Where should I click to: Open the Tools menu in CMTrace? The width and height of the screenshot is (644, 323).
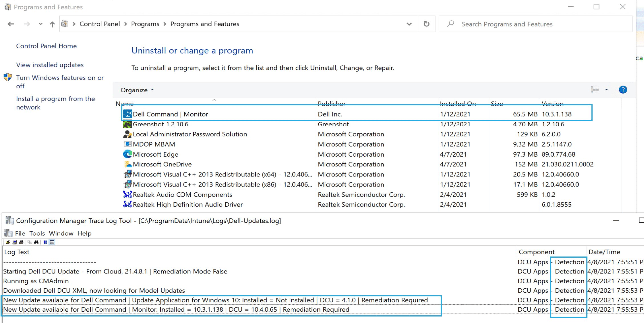coord(37,233)
